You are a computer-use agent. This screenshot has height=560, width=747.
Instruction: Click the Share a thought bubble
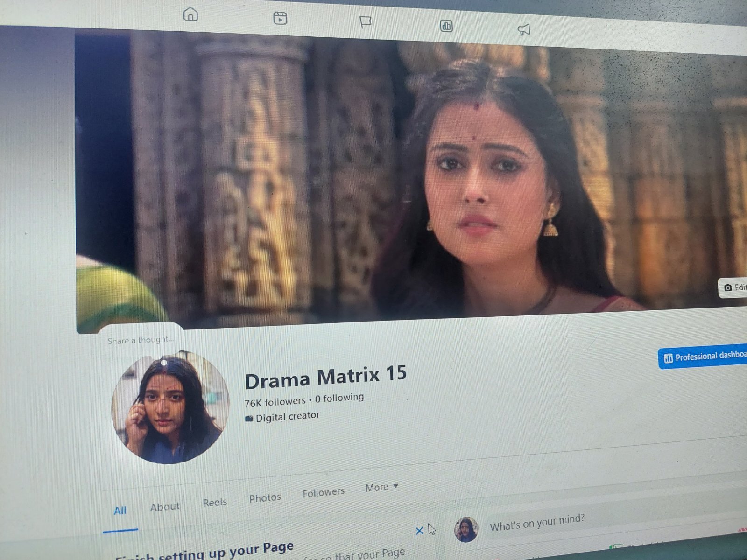141,340
